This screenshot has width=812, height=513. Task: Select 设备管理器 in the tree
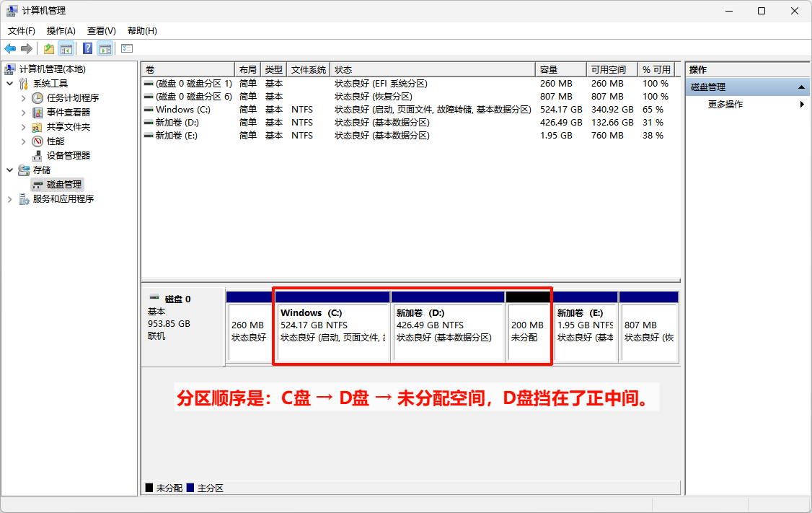(69, 155)
